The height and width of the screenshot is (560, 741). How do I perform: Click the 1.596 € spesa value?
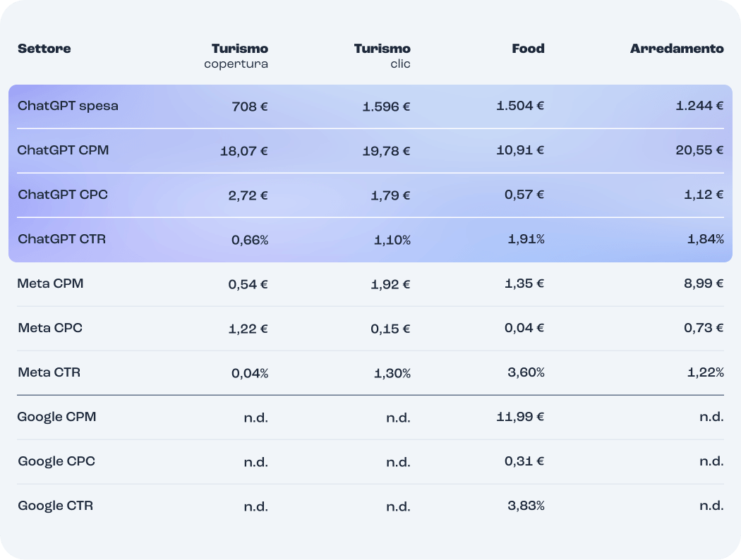tap(387, 106)
